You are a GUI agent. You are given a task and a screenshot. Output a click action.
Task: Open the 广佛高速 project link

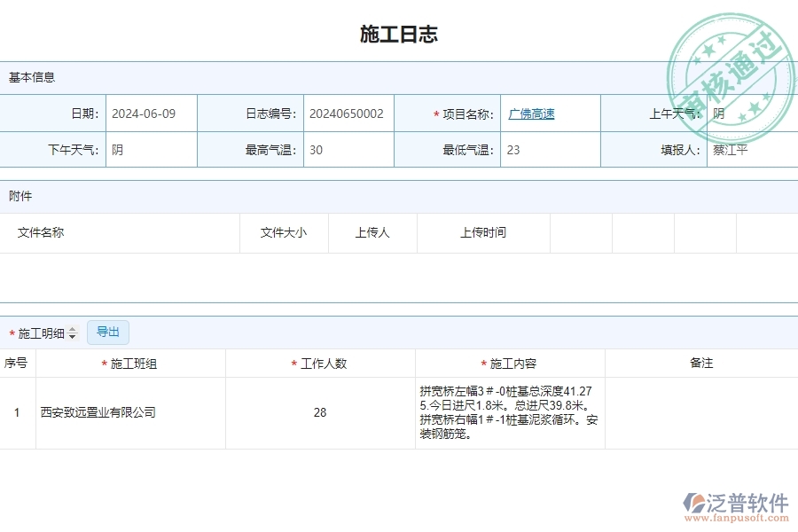point(529,113)
